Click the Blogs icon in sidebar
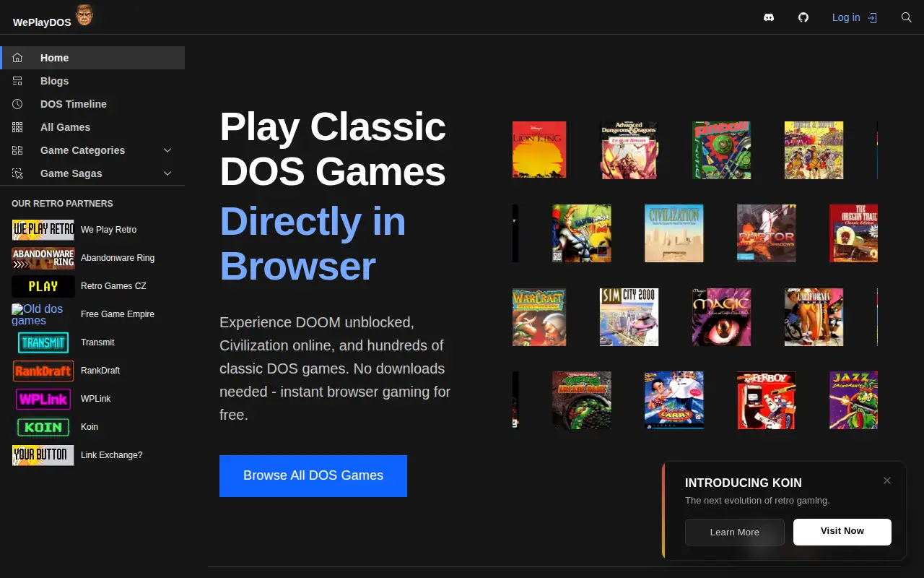Image resolution: width=924 pixels, height=578 pixels. tap(17, 81)
